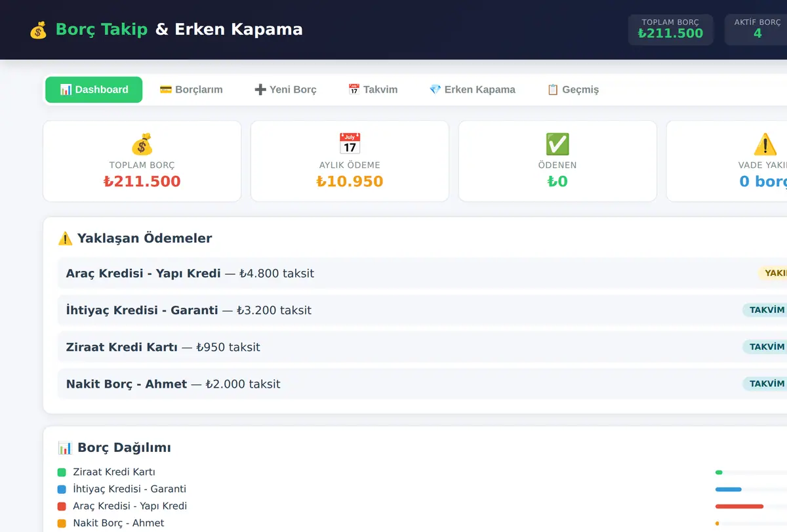Open the Yeni Borç tab
The width and height of the screenshot is (787, 532).
[x=285, y=90]
